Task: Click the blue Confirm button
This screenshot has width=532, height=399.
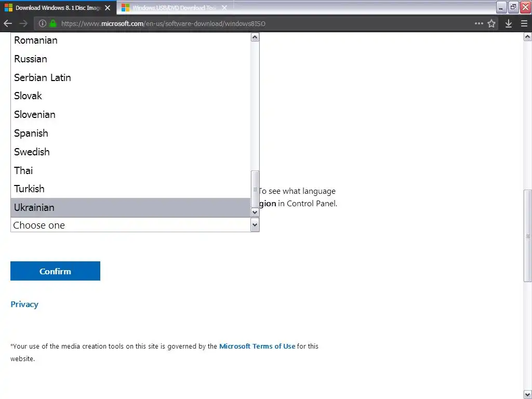Action: click(55, 271)
